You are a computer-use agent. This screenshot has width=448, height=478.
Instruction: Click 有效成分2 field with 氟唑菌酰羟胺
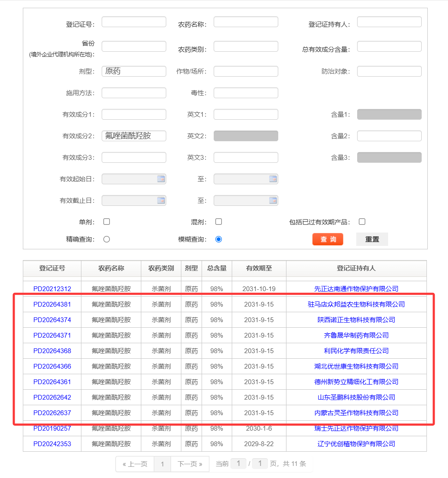[x=134, y=136]
